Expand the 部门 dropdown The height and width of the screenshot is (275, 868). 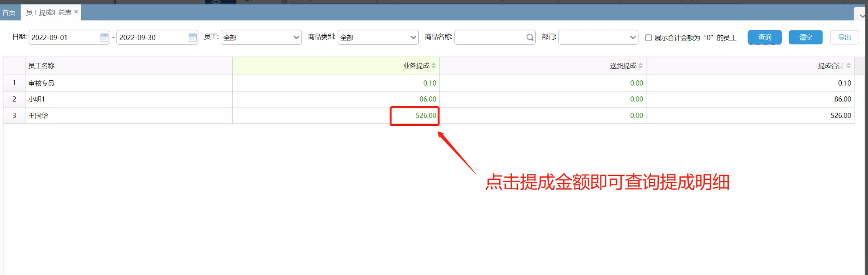click(x=598, y=37)
